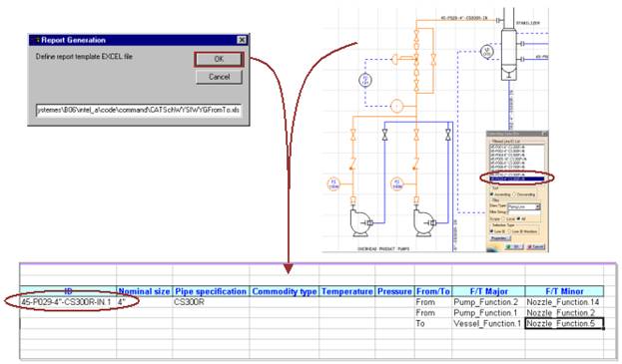This screenshot has height=364, width=622.
Task: Choose the Local scope radio button
Action: (x=504, y=218)
